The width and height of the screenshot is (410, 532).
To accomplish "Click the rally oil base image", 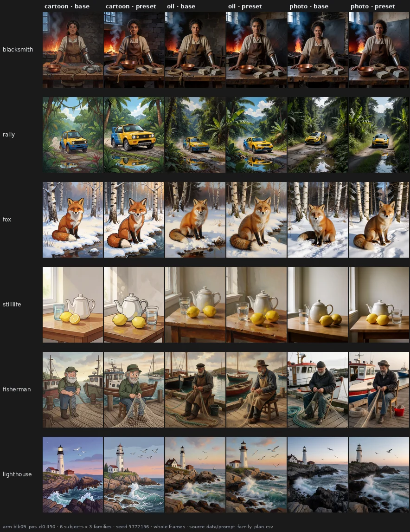I will pos(195,135).
